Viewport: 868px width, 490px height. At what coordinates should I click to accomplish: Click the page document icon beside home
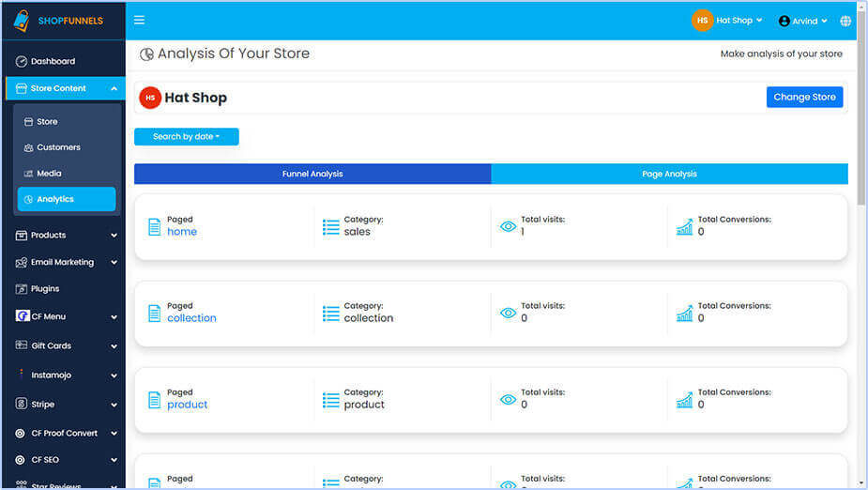[155, 227]
